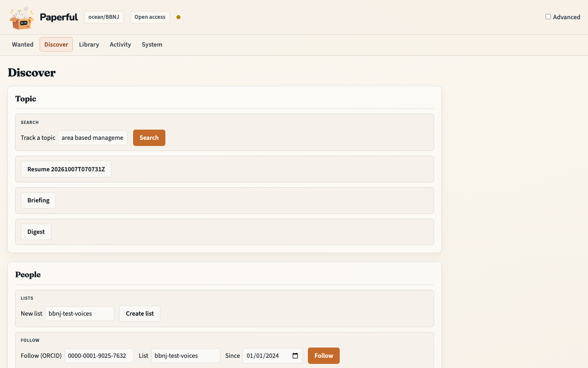This screenshot has width=588, height=368.
Task: Focus the New list name field
Action: coord(80,314)
